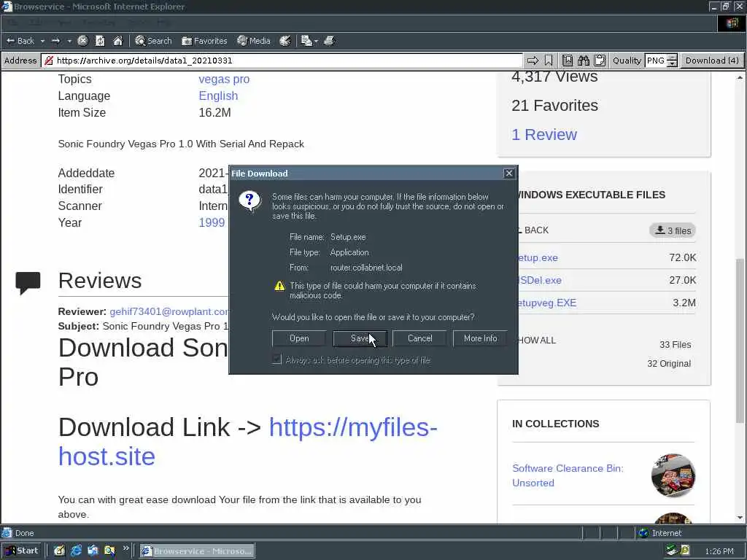The width and height of the screenshot is (747, 560).
Task: Open the Favorites toolbar button
Action: 204,41
